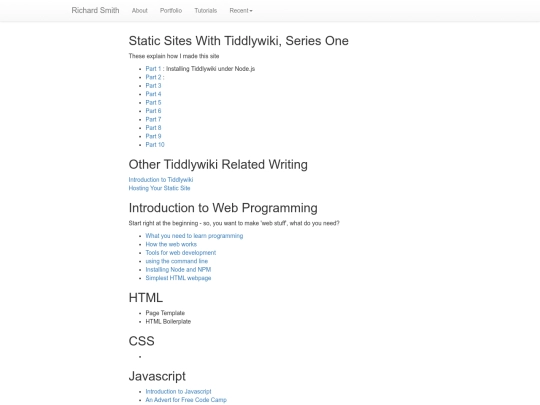Open the Part 9 link

(x=153, y=136)
